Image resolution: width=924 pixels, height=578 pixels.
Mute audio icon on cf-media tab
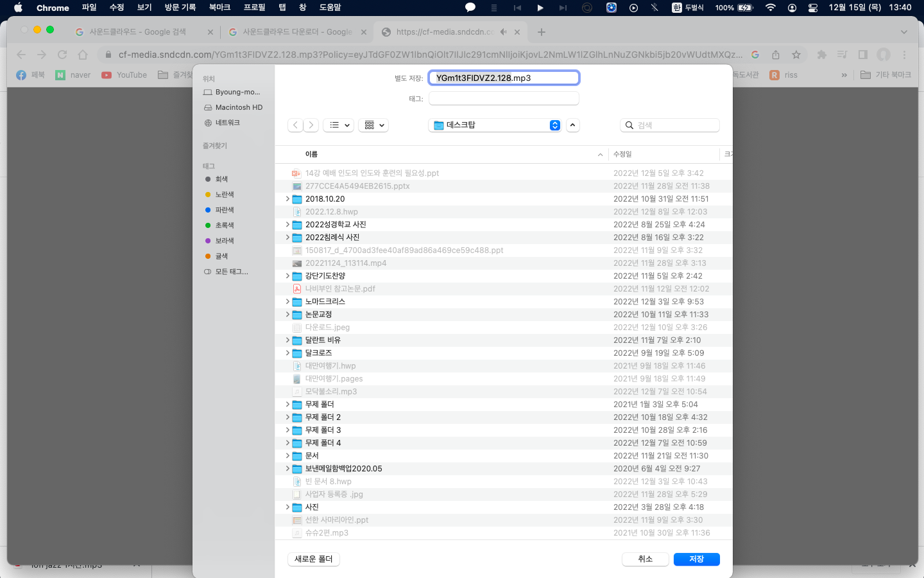pyautogui.click(x=504, y=31)
